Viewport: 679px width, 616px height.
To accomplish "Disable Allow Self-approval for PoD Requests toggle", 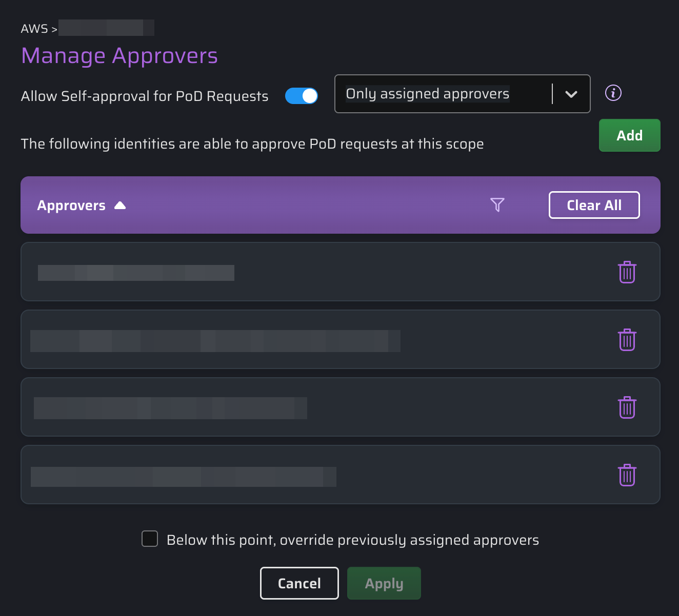I will pyautogui.click(x=302, y=96).
